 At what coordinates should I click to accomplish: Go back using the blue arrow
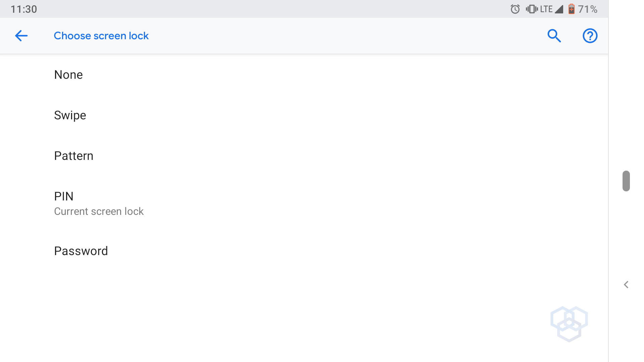(21, 36)
